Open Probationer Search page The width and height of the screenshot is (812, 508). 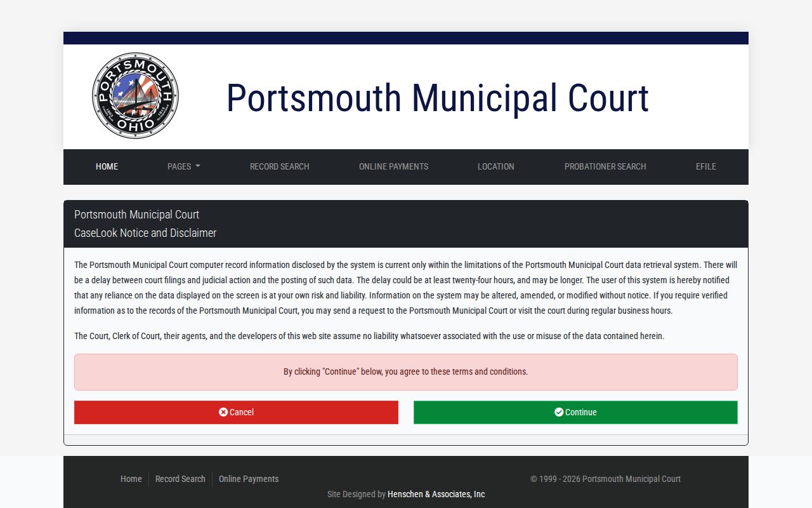[605, 166]
